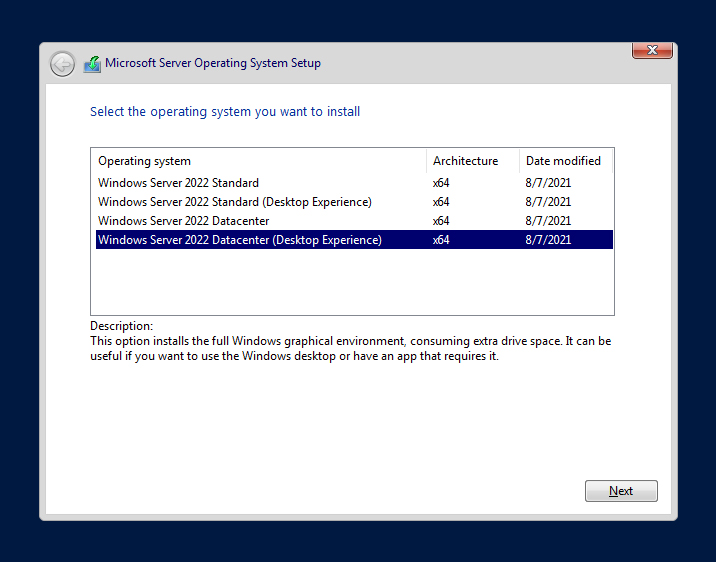Select Windows Server 2022 Standard core edition

point(354,183)
